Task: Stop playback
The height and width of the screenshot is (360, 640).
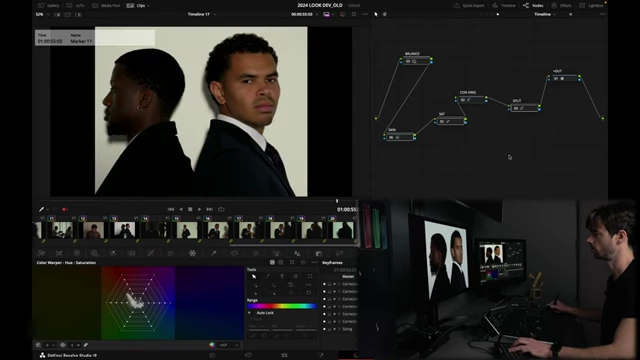Action: [190, 209]
